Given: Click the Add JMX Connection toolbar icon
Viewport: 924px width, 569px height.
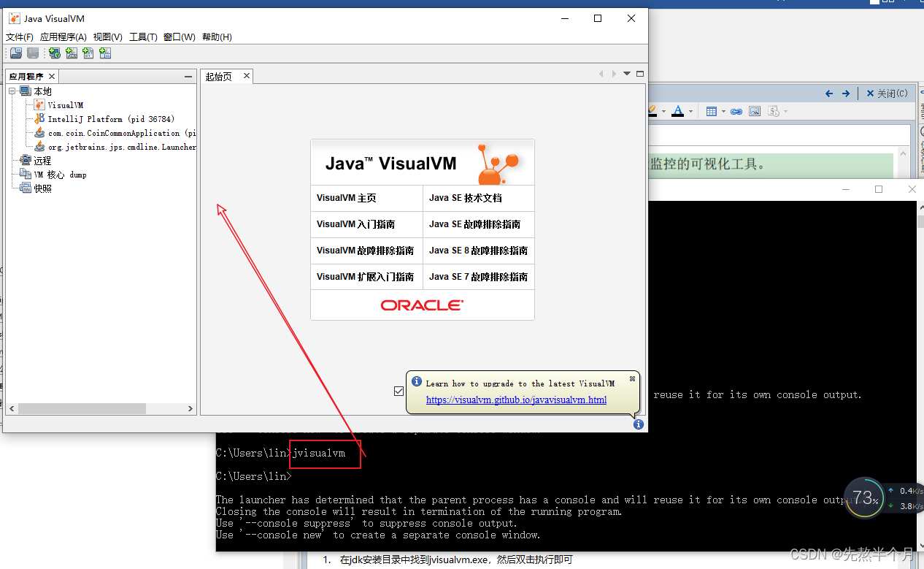Looking at the screenshot, I should click(x=72, y=53).
